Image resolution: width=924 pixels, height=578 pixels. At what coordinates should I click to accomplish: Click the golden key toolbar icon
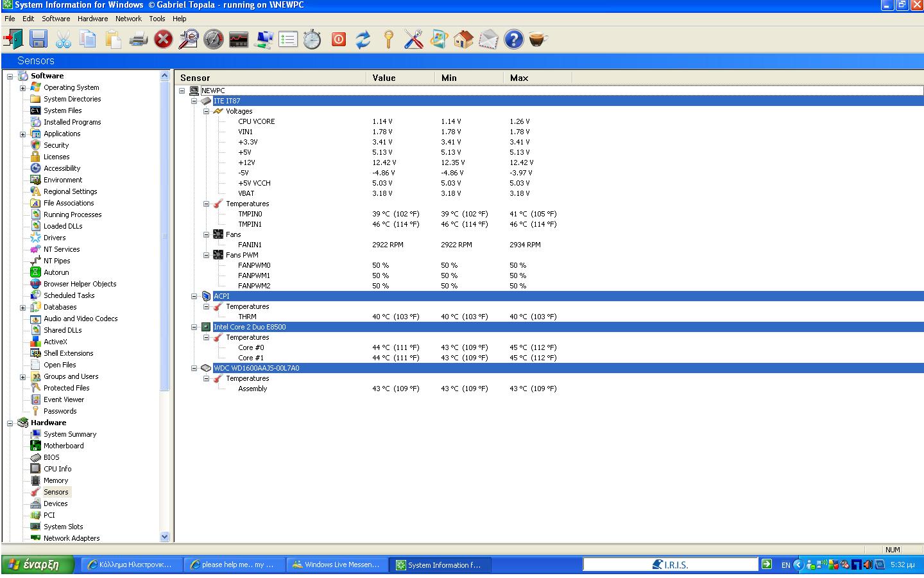(x=388, y=40)
